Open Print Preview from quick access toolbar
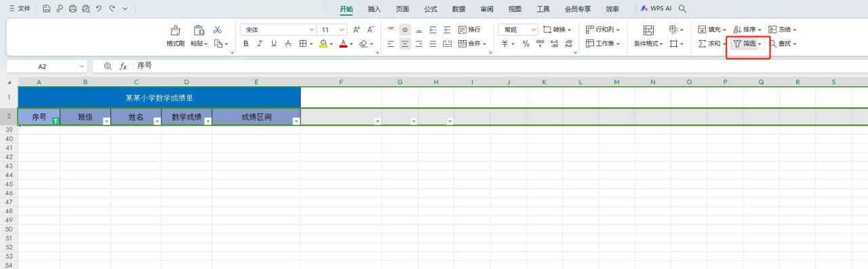The image size is (868, 269). (x=85, y=9)
